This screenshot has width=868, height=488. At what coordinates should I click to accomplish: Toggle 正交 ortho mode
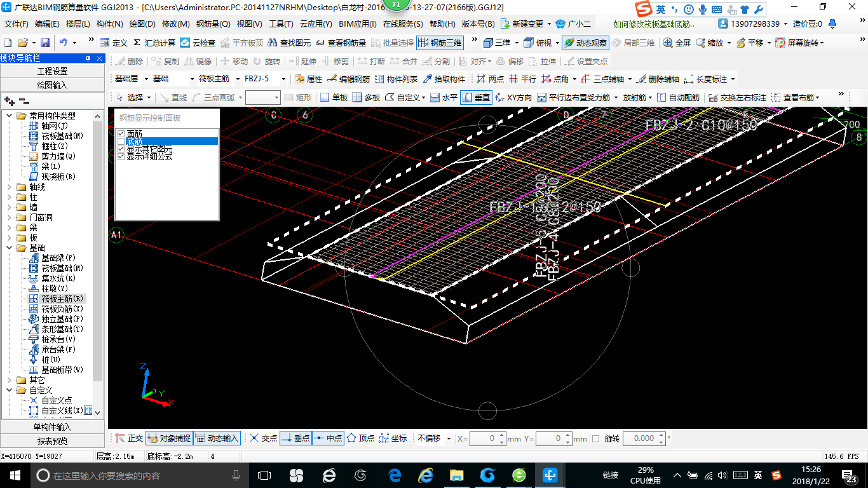coord(129,438)
